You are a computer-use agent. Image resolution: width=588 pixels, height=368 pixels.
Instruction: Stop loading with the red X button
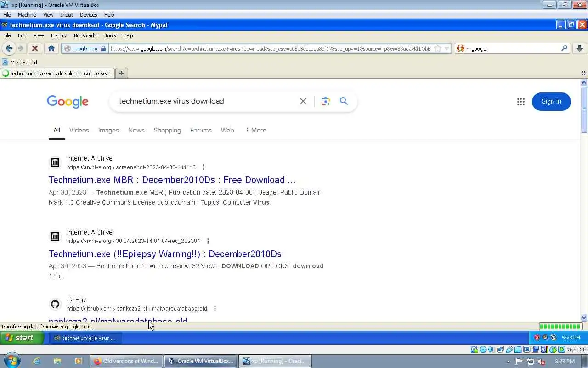[34, 48]
